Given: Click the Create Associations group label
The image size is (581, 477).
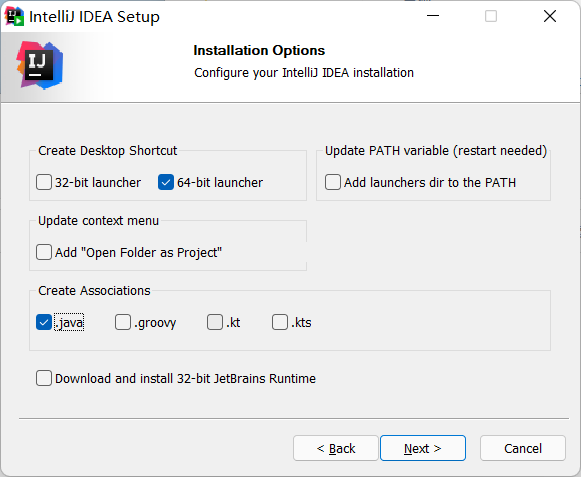Looking at the screenshot, I should 94,291.
